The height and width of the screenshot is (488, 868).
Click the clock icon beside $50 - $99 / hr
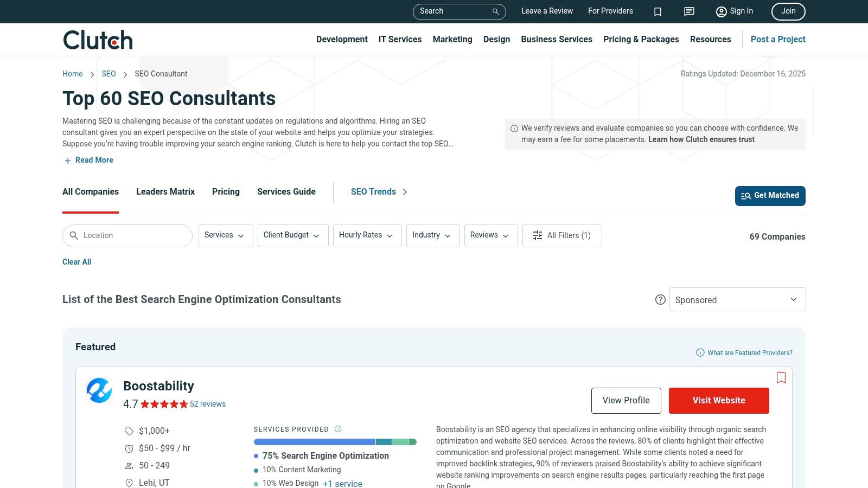tap(129, 448)
